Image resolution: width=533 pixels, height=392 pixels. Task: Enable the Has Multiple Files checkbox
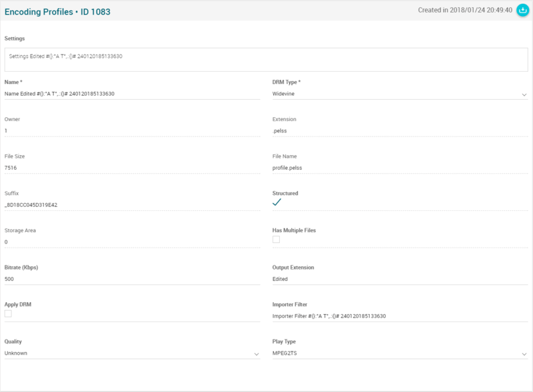tap(276, 240)
